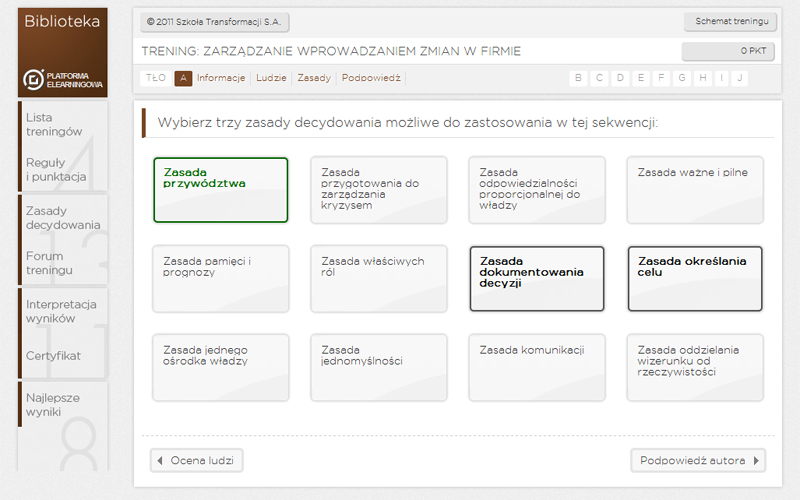Go to sequence C
The image size is (800, 500).
tap(599, 78)
